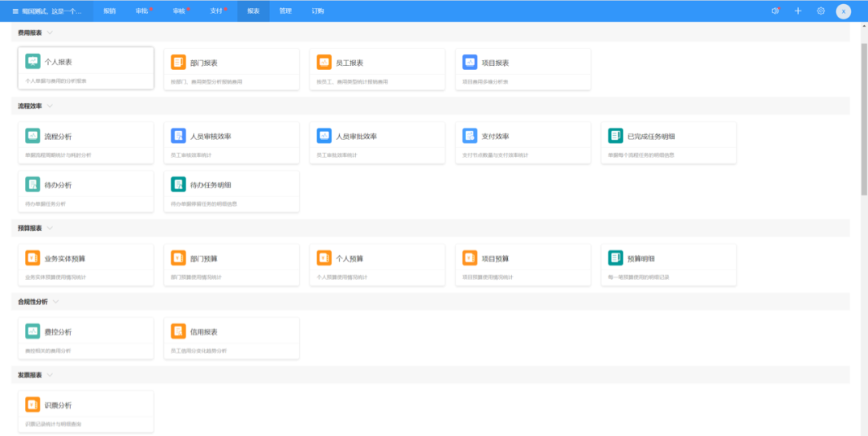Viewport: 868px width, 436px height.
Task: Click the 预算报表 section heading
Action: [30, 228]
